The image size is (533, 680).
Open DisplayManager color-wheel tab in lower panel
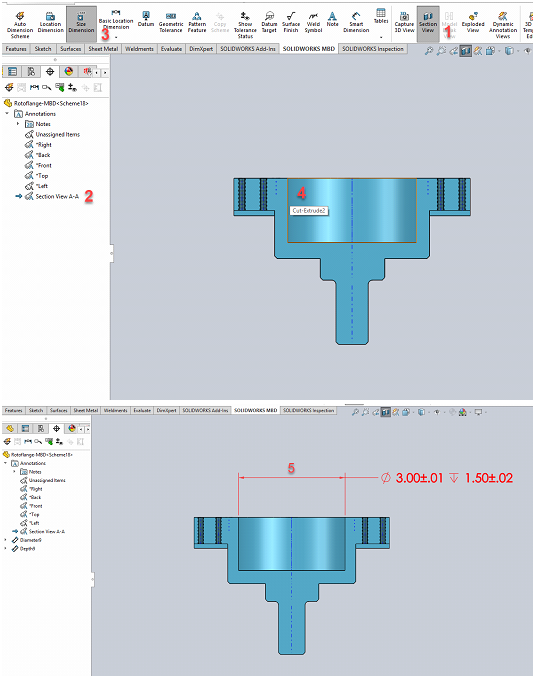72,429
